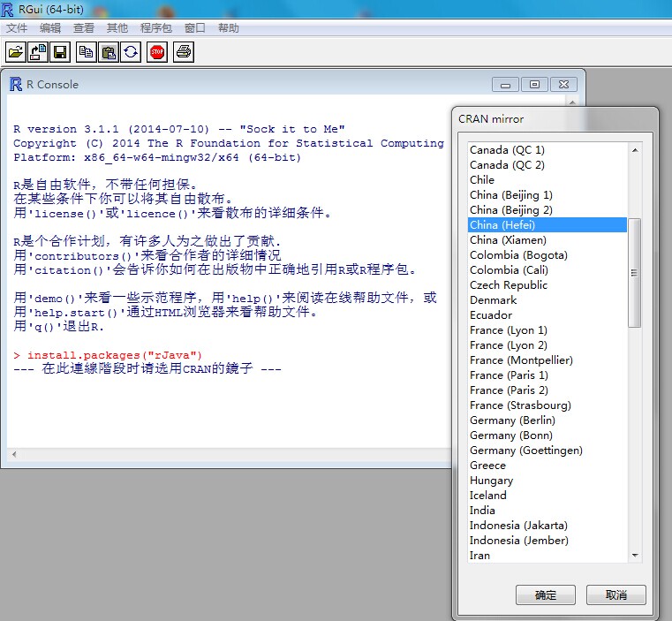Click the Paste toolbar icon
The image size is (672, 621).
tap(109, 52)
